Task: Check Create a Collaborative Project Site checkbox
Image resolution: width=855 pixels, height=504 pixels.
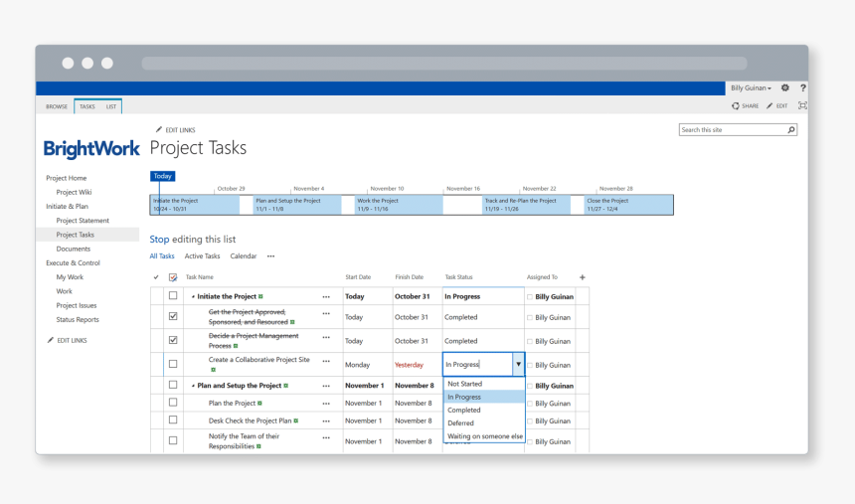Action: [x=173, y=364]
